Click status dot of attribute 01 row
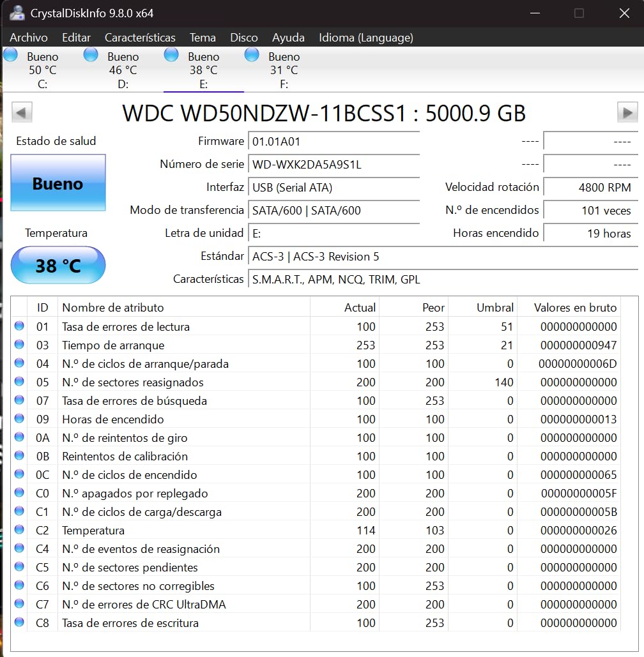The image size is (644, 657). [19, 326]
